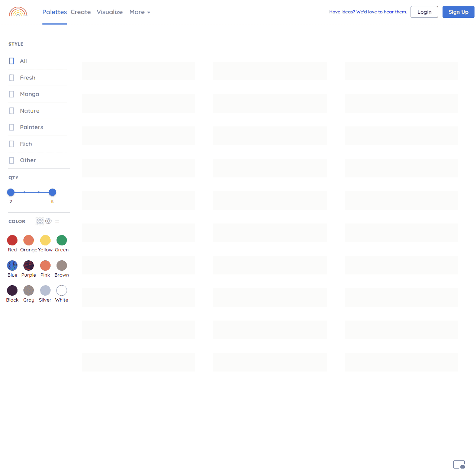Switch color picker to list view
The height and width of the screenshot is (476, 476).
57,221
